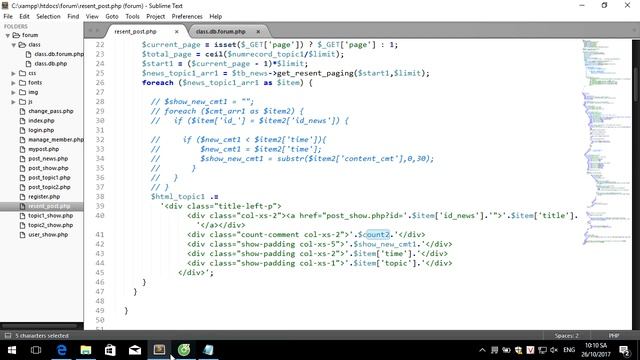Open the Selection menu
Image resolution: width=640 pixels, height=360 pixels.
point(48,16)
